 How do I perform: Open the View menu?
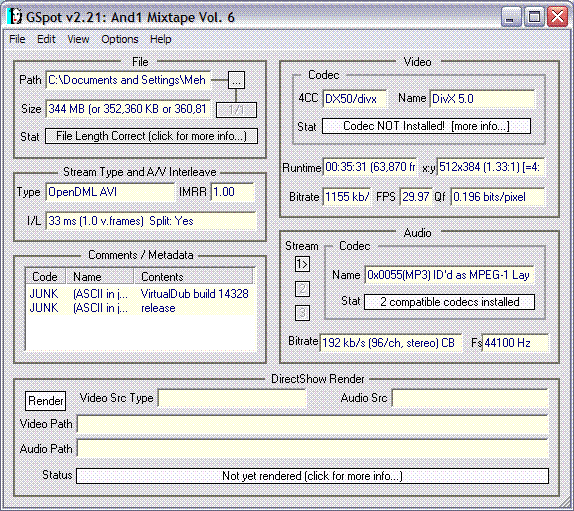pos(78,39)
